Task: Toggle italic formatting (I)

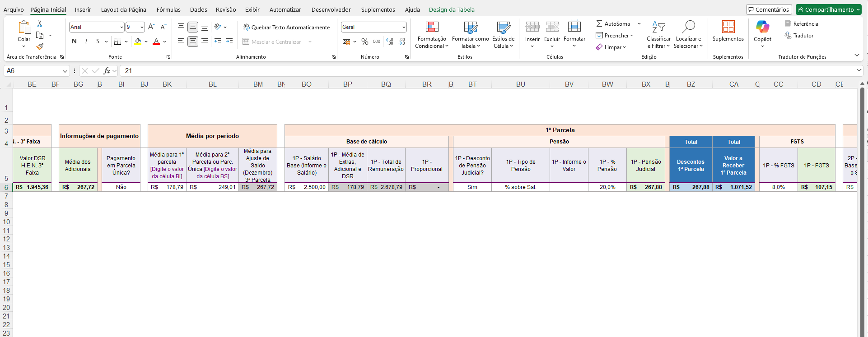Action: pos(86,42)
